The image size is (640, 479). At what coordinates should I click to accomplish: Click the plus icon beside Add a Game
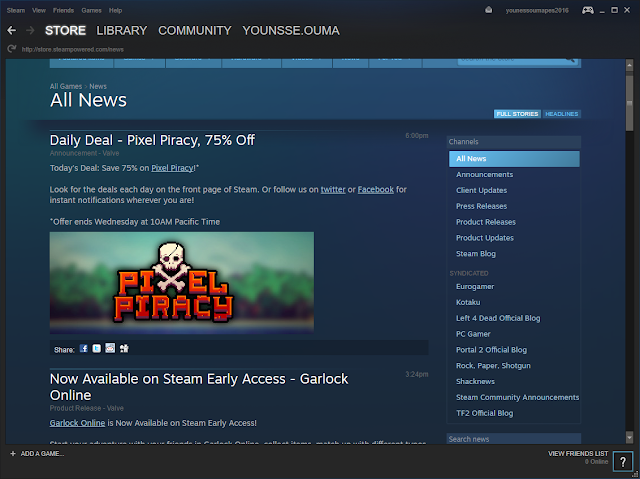click(13, 454)
